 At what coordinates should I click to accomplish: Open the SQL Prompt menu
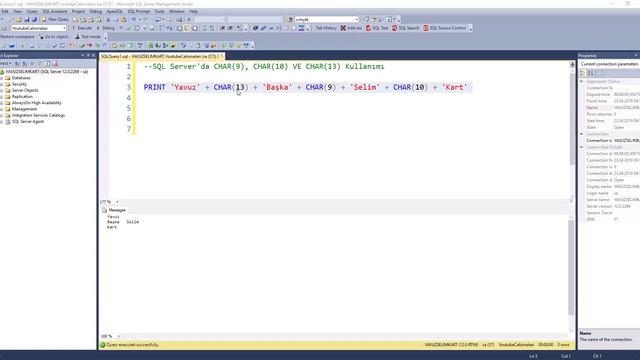tap(138, 11)
